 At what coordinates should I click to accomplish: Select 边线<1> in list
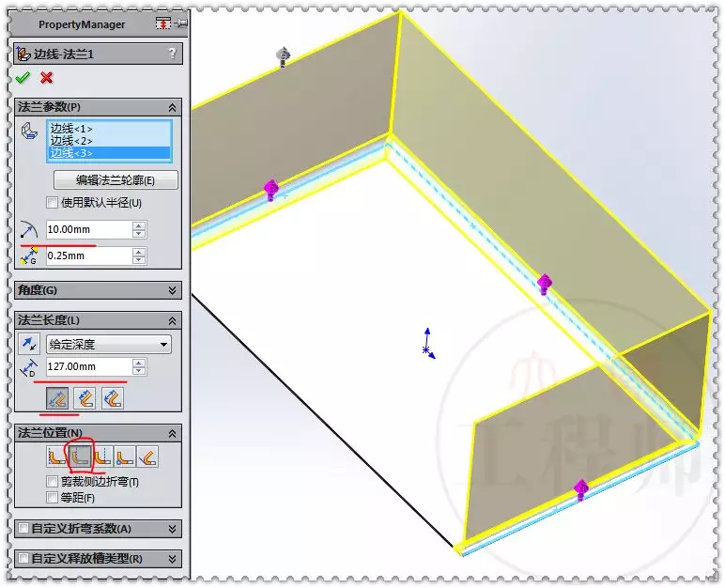click(x=109, y=129)
